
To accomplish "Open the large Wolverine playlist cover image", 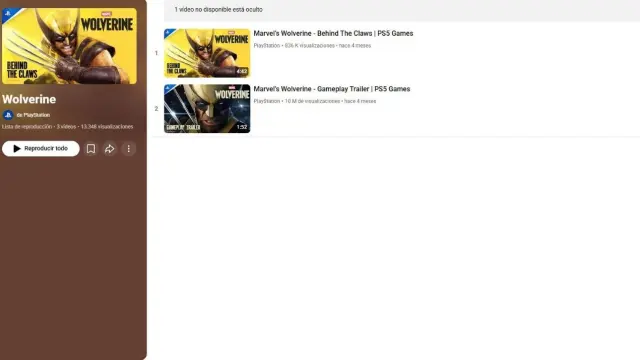I will (69, 46).
